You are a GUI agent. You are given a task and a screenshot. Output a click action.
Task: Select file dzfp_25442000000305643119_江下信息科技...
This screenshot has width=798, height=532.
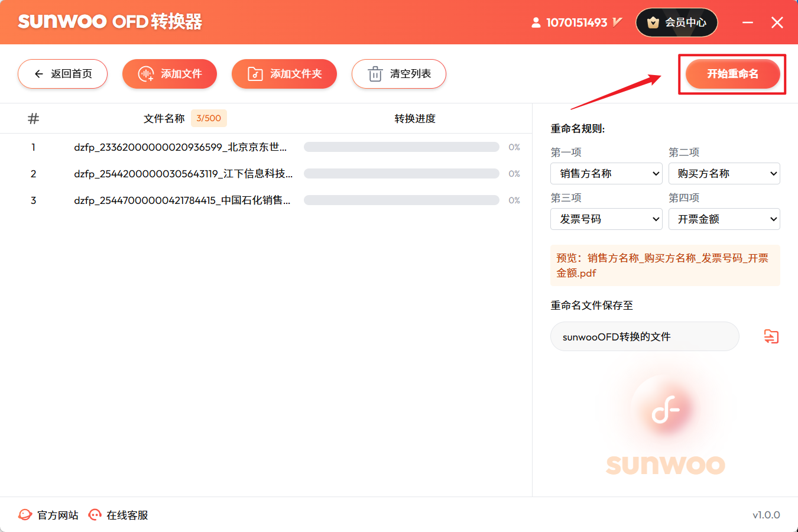(183, 174)
